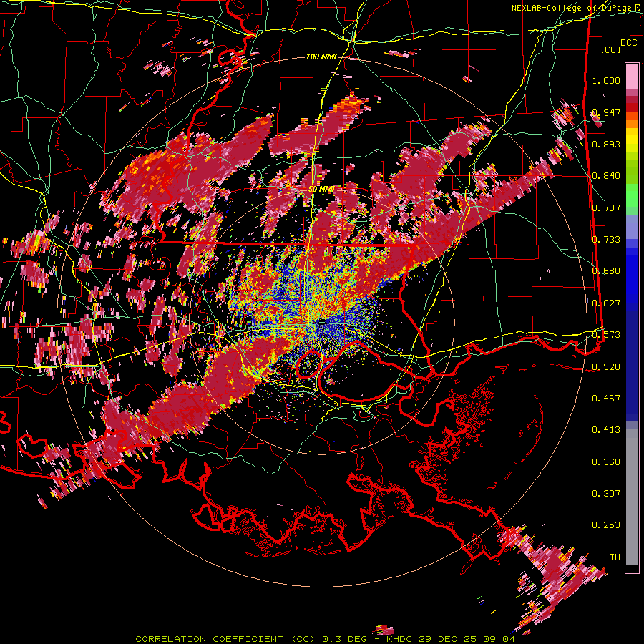
Task: Click the gray bottom segment of color bar
Action: pos(632,497)
